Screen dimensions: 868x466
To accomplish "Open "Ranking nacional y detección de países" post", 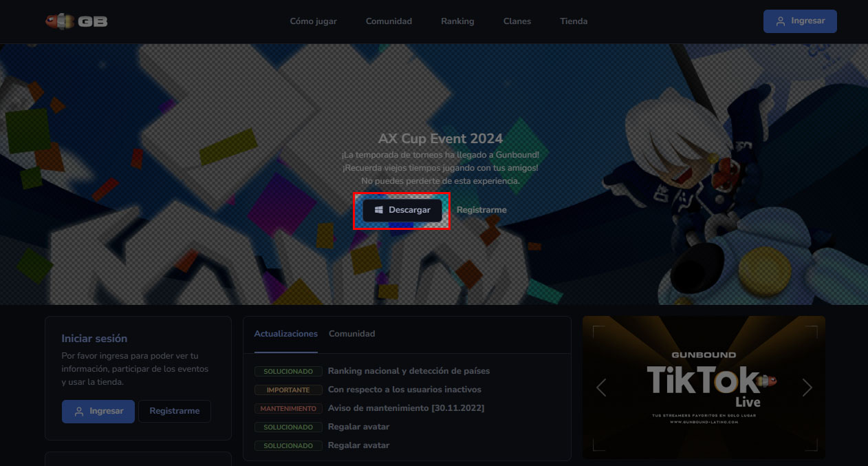I will [409, 371].
